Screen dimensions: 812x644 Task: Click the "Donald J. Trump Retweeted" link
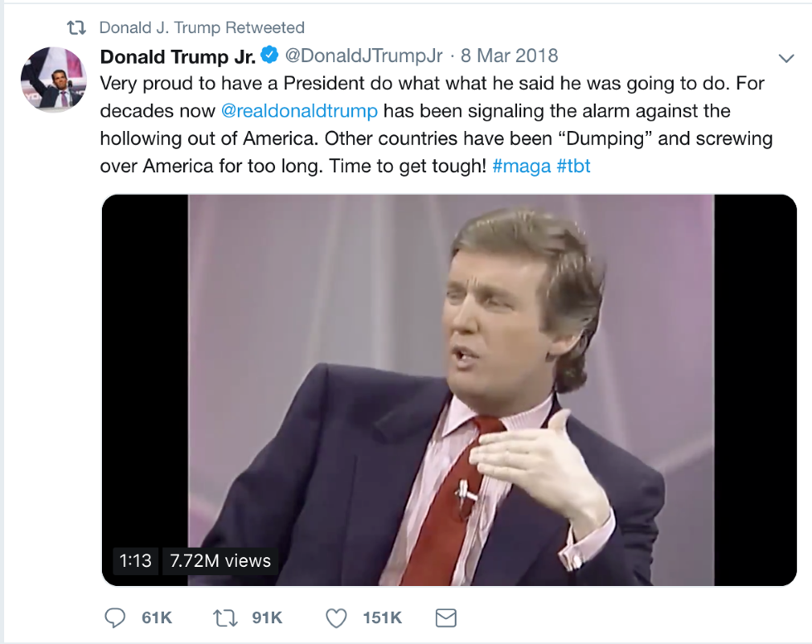pyautogui.click(x=201, y=28)
